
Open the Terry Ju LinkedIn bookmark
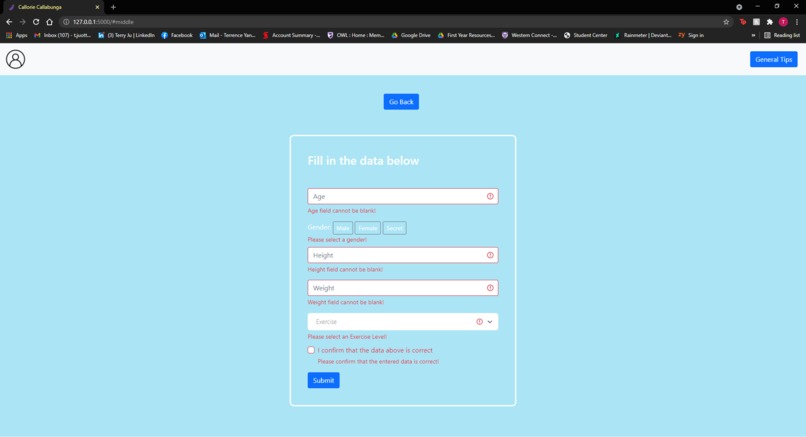[126, 35]
